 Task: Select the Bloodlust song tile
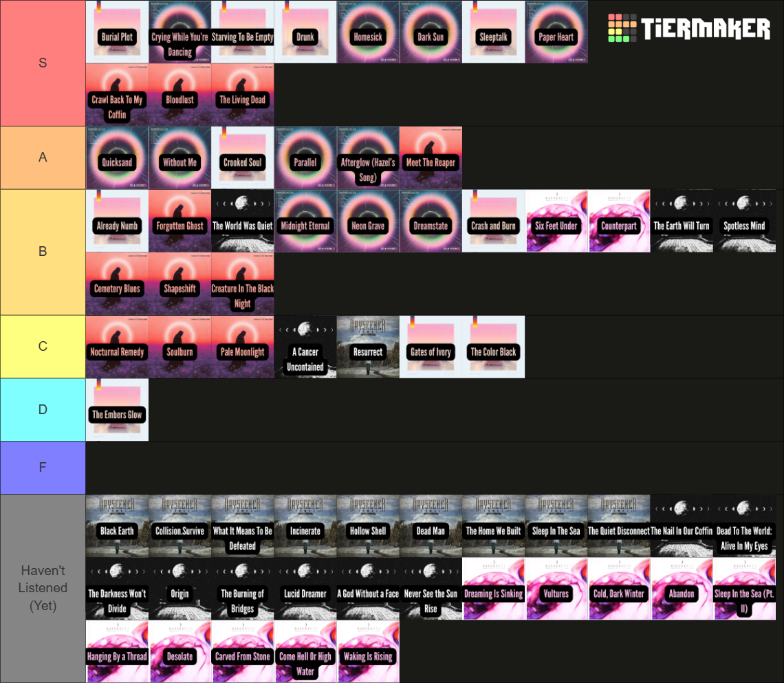[179, 95]
